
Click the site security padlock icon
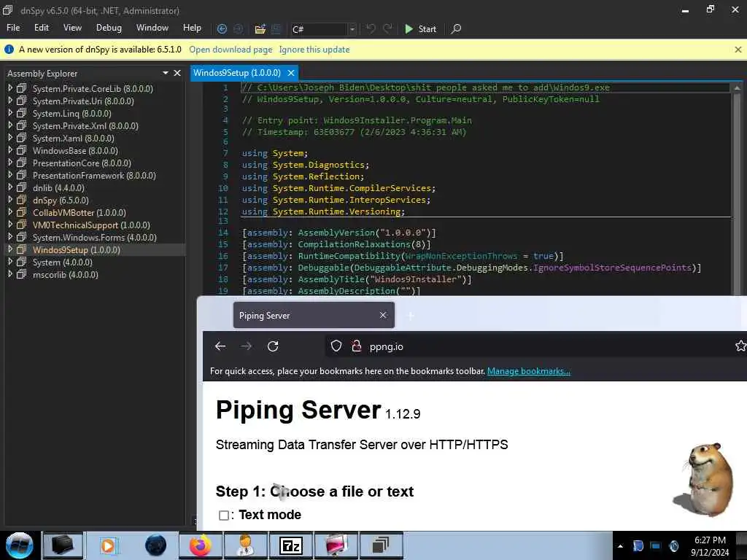[x=356, y=346]
